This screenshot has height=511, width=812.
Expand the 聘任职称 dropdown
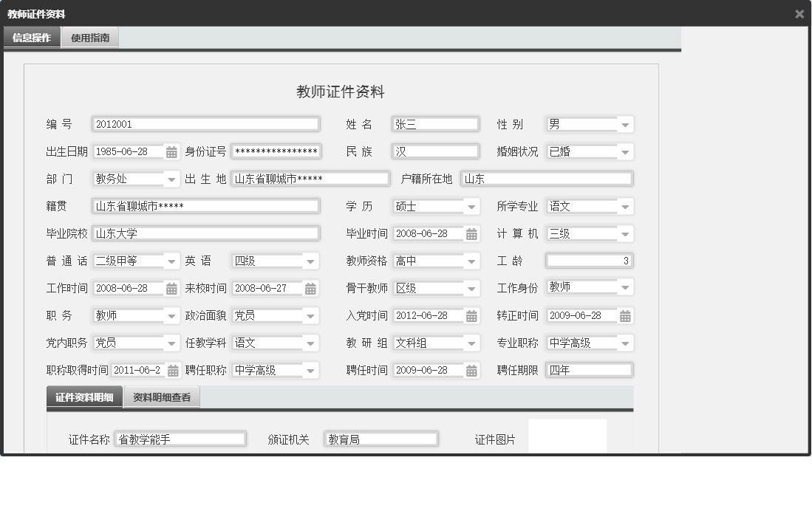pos(309,370)
